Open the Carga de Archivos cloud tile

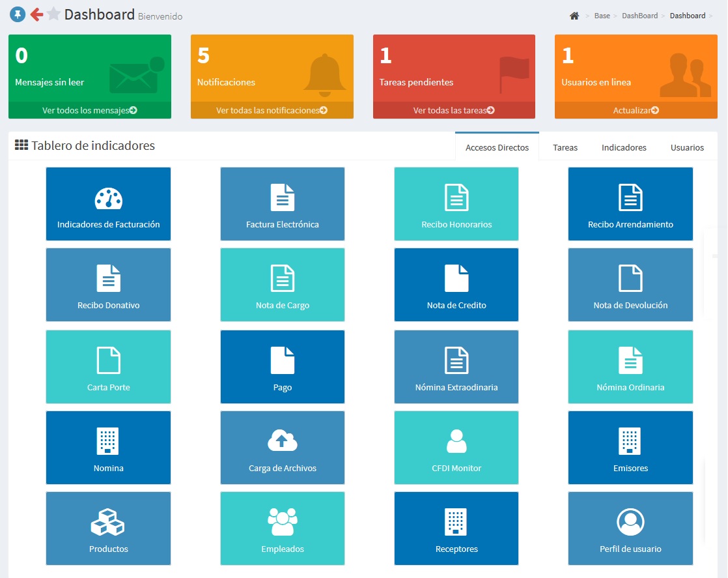coord(283,448)
